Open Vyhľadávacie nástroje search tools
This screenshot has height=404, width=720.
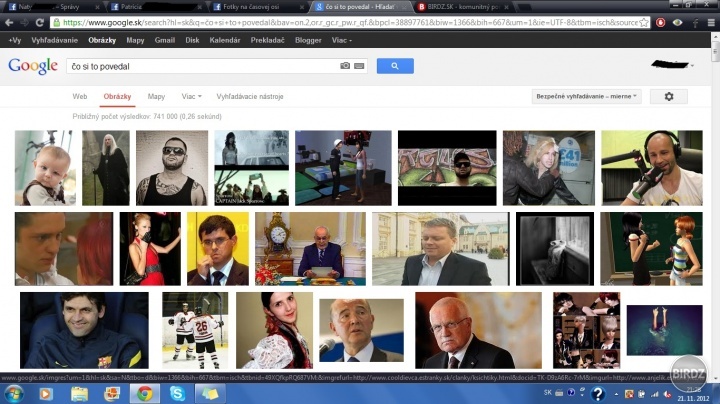[250, 96]
